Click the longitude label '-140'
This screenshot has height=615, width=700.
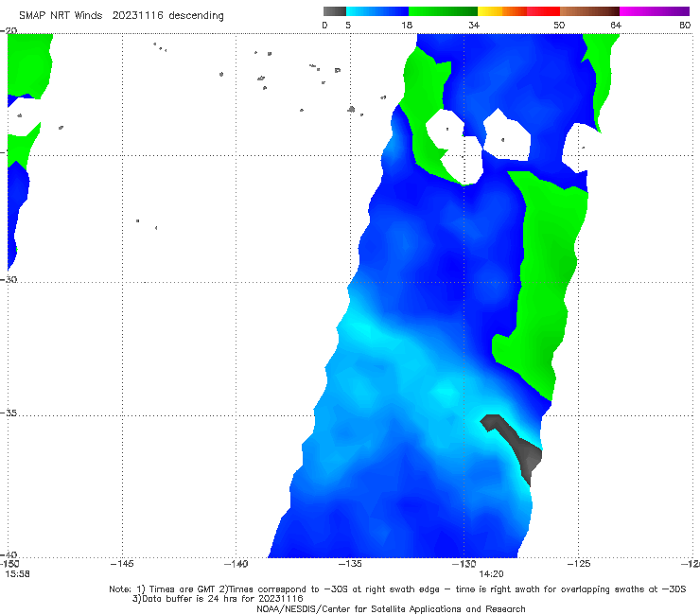tap(236, 564)
